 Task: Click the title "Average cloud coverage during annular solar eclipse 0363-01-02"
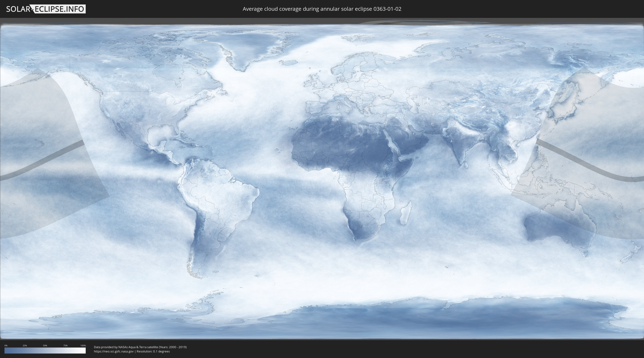pos(322,9)
